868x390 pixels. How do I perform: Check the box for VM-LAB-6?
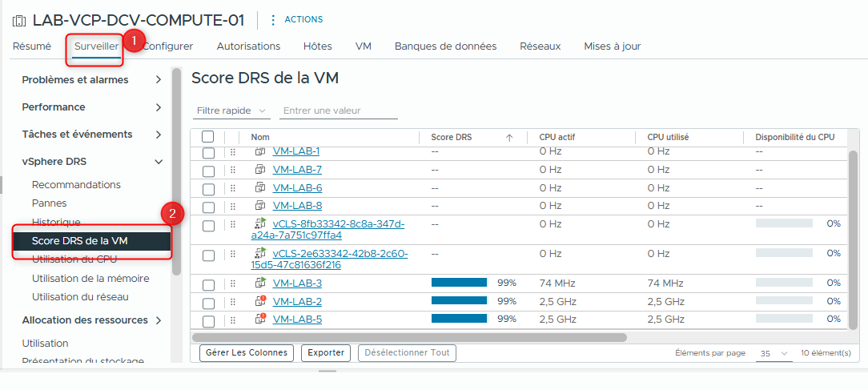click(208, 190)
